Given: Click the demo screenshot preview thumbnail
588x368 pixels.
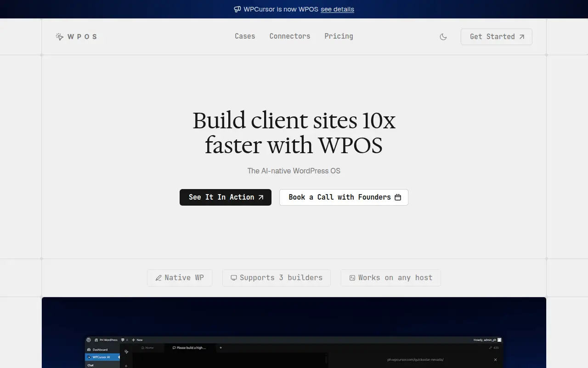Looking at the screenshot, I should (x=294, y=352).
